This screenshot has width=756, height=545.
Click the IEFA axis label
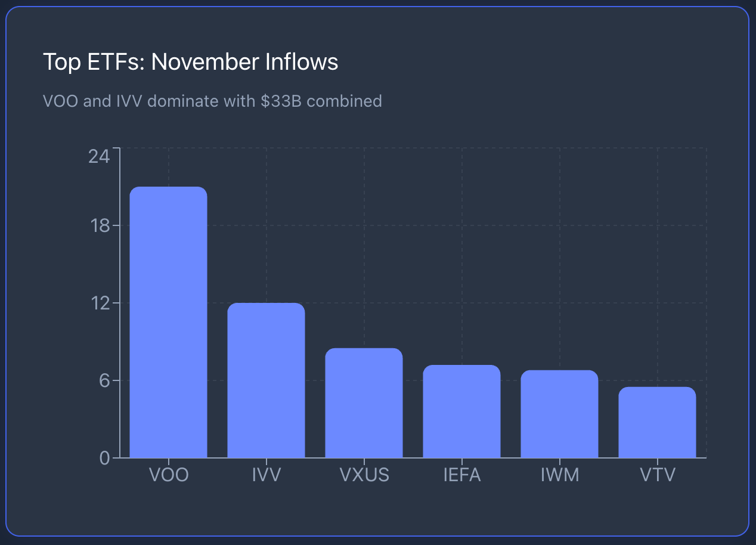coord(462,475)
